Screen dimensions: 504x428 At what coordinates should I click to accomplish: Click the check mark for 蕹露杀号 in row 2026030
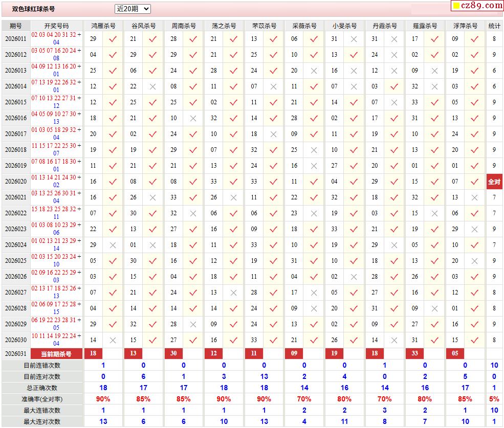(x=434, y=340)
